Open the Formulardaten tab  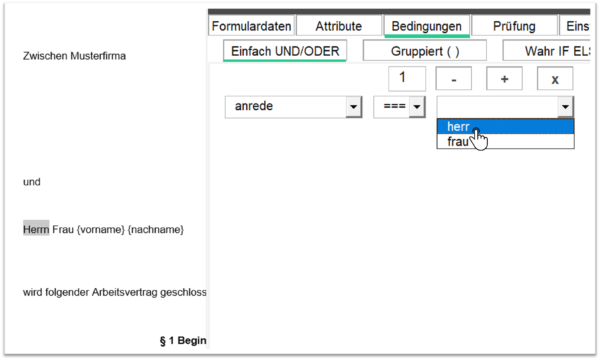(x=251, y=26)
